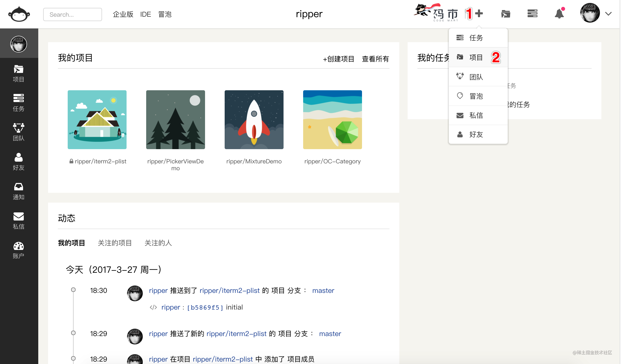
Task: Open commit hash b5869f5 link
Action: (205, 307)
